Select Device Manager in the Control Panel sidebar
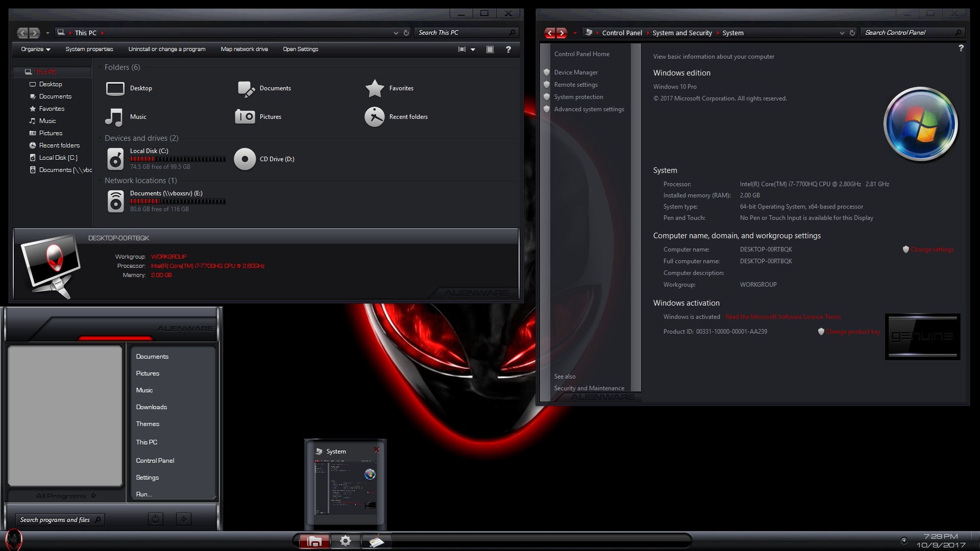The width and height of the screenshot is (980, 551). (576, 72)
